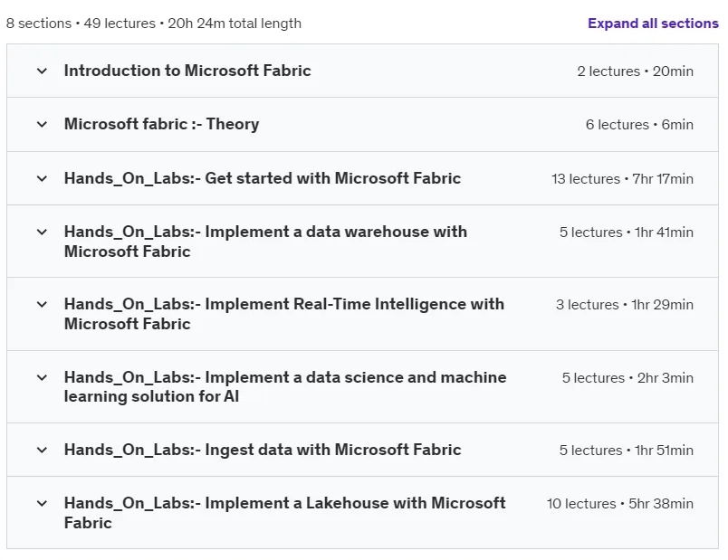Click the '3 lectures • 1hr 29min' text

coord(625,304)
